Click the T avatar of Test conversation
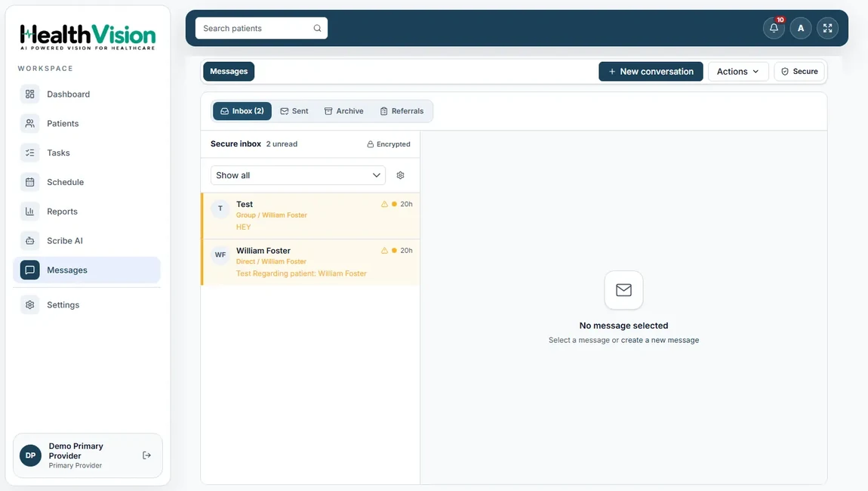868x491 pixels. click(220, 209)
